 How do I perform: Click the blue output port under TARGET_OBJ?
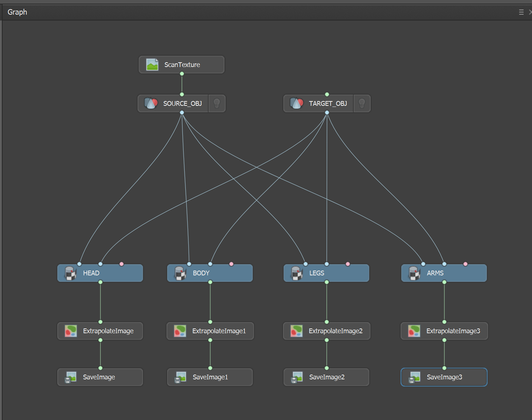pyautogui.click(x=327, y=112)
